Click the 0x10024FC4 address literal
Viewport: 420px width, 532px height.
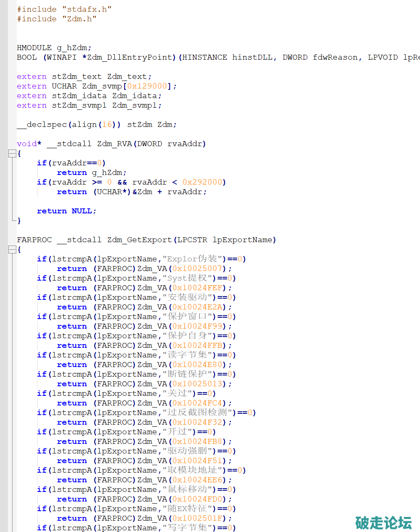pos(197,403)
